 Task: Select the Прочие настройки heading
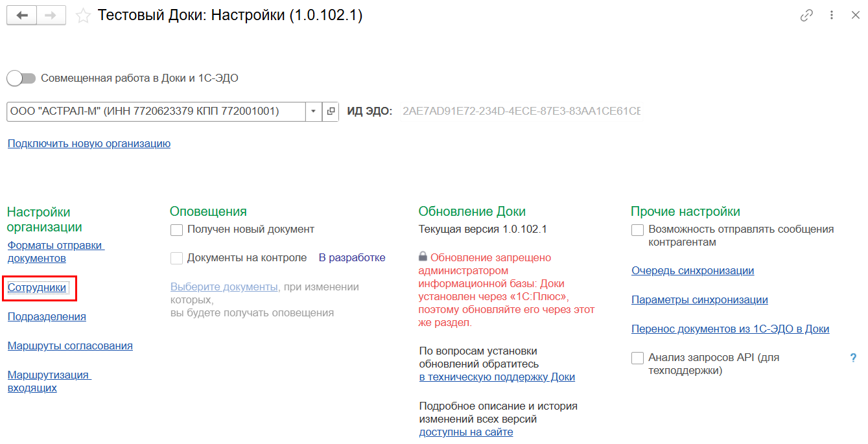(x=685, y=211)
